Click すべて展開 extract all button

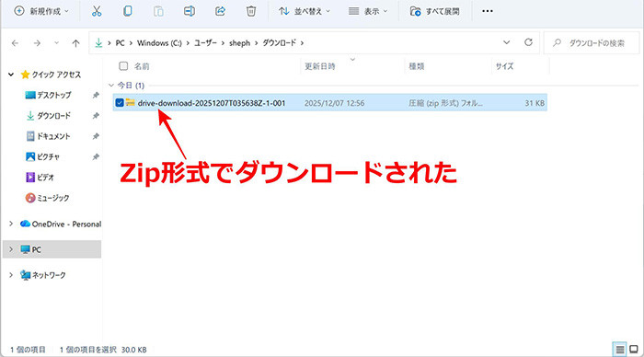coord(435,11)
